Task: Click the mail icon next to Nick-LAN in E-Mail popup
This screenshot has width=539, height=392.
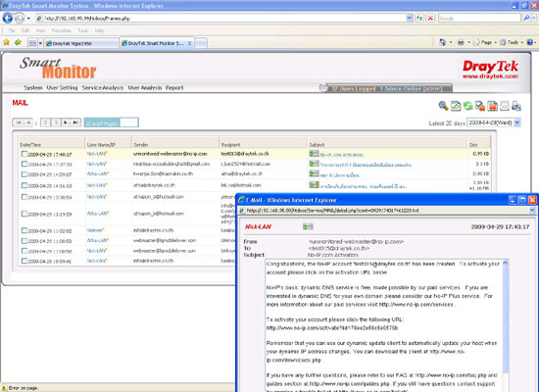Action: 308,226
